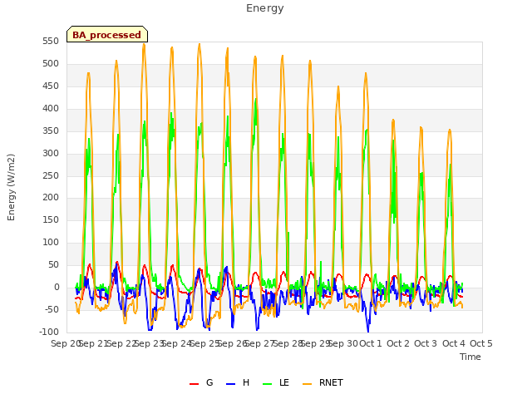Click the 350 y-axis tick label
The height and width of the screenshot is (399, 532).
click(51, 131)
